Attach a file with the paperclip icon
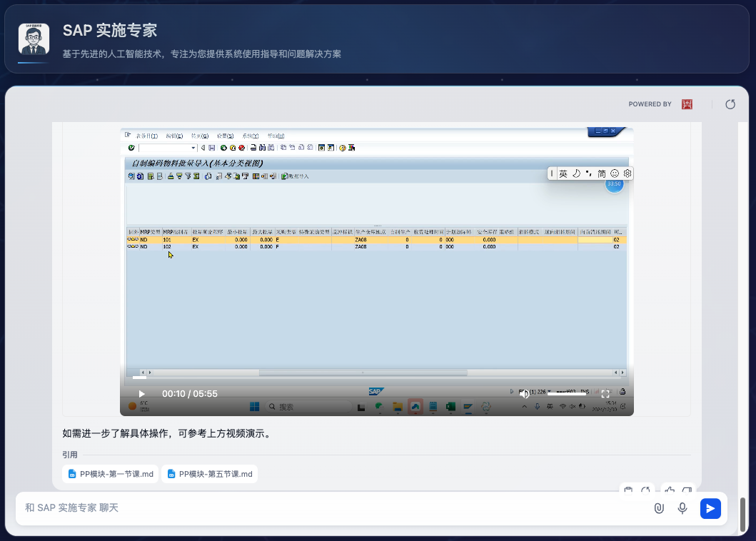Image resolution: width=756 pixels, height=541 pixels. (659, 508)
